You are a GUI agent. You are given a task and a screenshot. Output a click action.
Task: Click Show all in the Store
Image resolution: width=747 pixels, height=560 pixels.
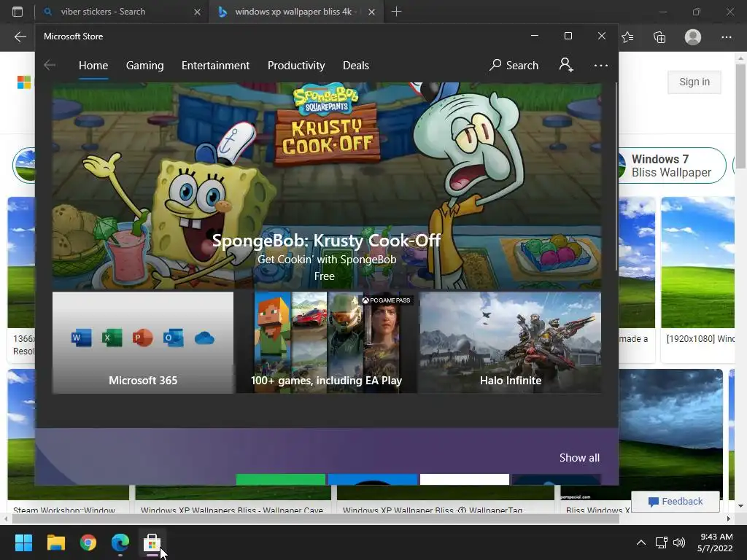[x=579, y=458]
